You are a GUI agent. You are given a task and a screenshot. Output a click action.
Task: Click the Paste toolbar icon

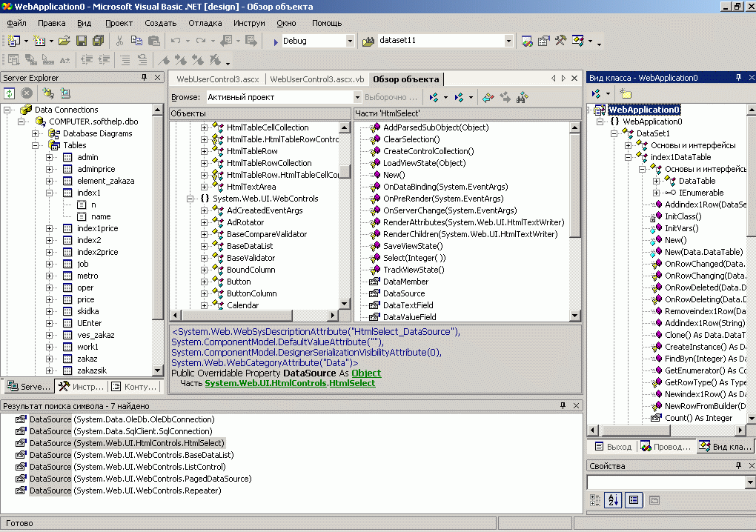tap(154, 41)
